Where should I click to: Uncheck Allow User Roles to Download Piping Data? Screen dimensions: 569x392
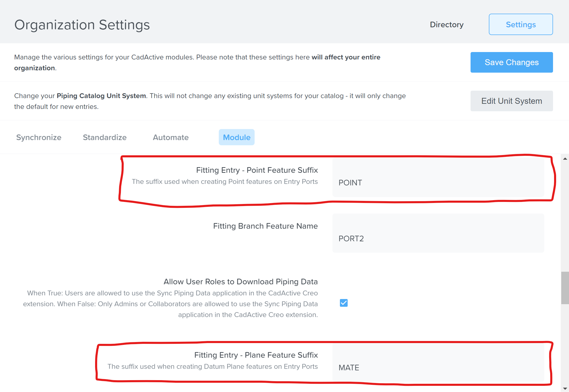344,303
